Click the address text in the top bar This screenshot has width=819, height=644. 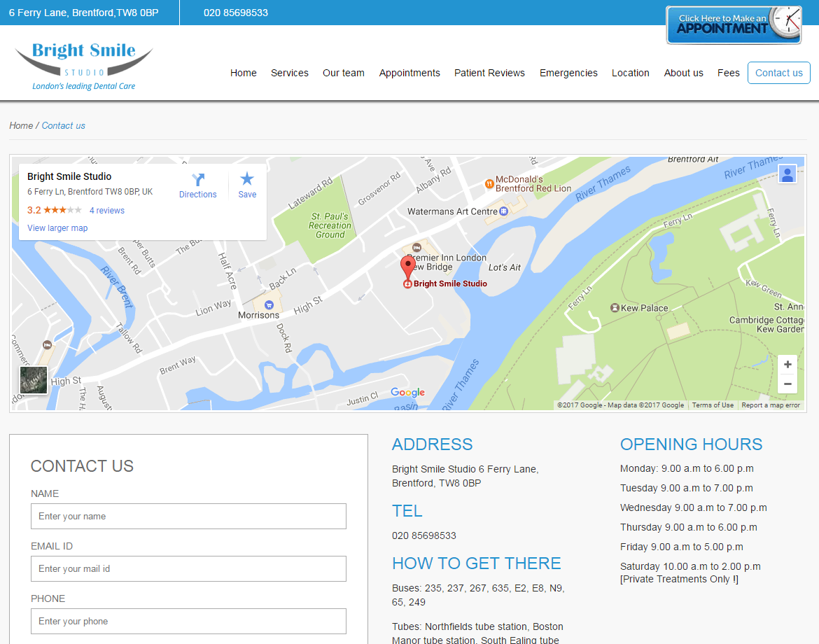83,13
